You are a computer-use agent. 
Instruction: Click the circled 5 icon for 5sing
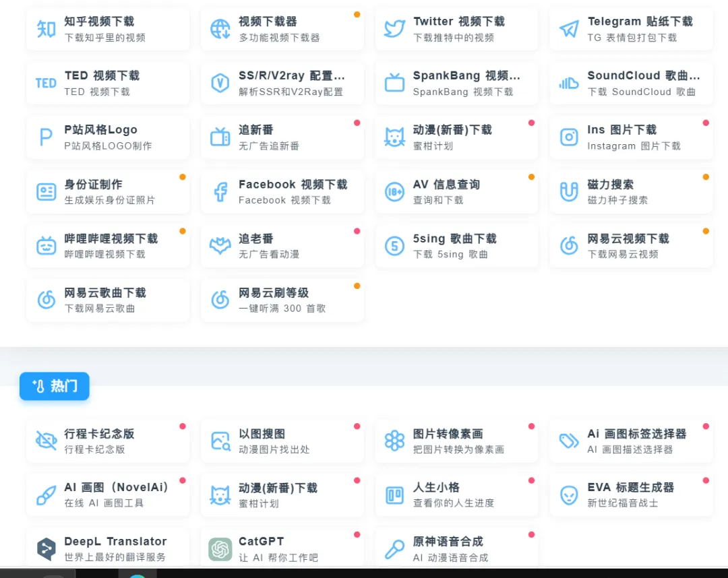pyautogui.click(x=394, y=246)
